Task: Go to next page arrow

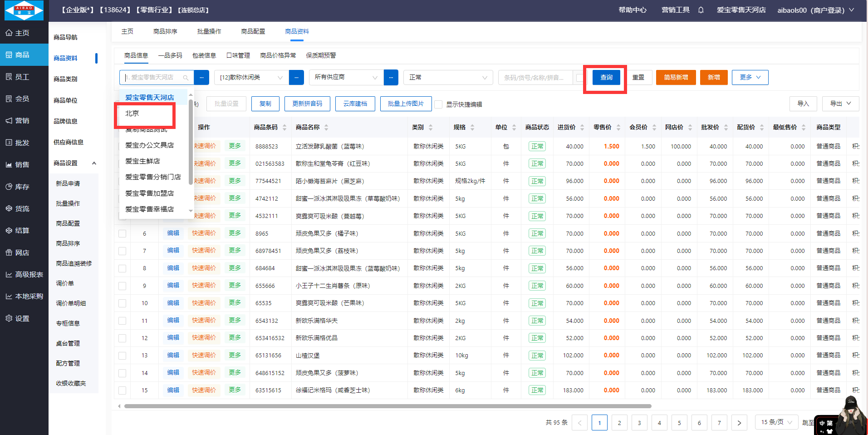Action: [739, 423]
